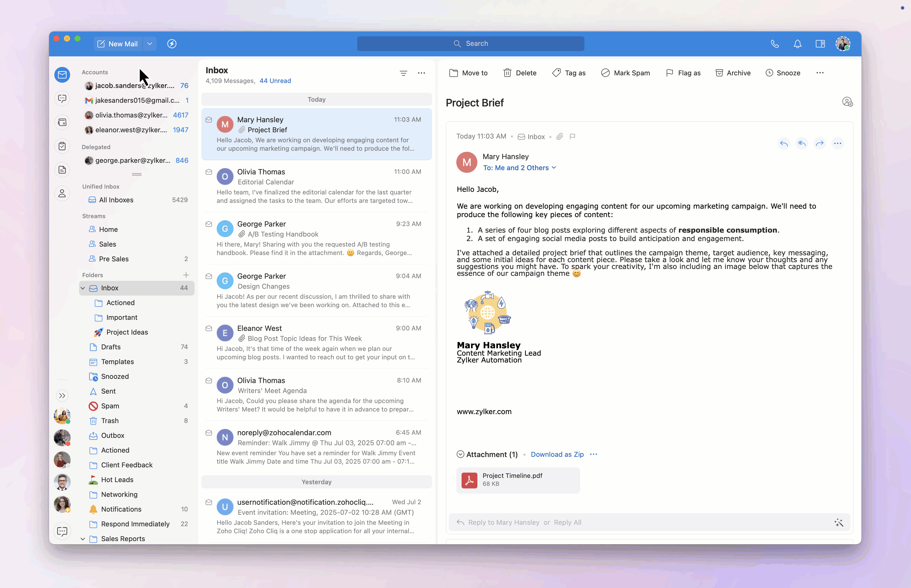Open the Mail module in sidebar

[62, 75]
